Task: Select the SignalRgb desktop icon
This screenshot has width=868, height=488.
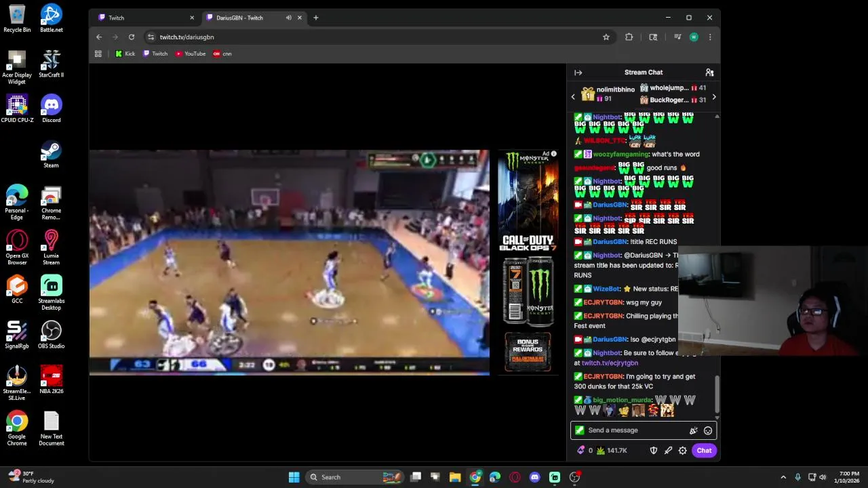Action: coord(17,335)
